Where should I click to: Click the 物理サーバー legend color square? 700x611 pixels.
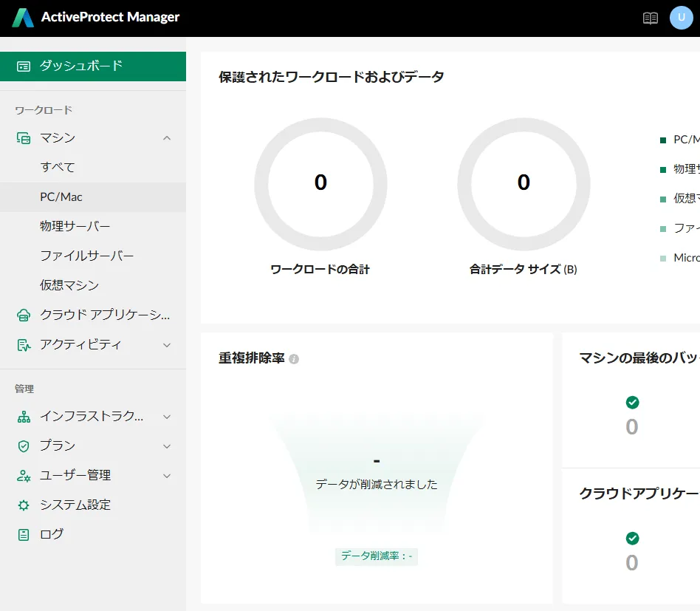[x=663, y=170]
